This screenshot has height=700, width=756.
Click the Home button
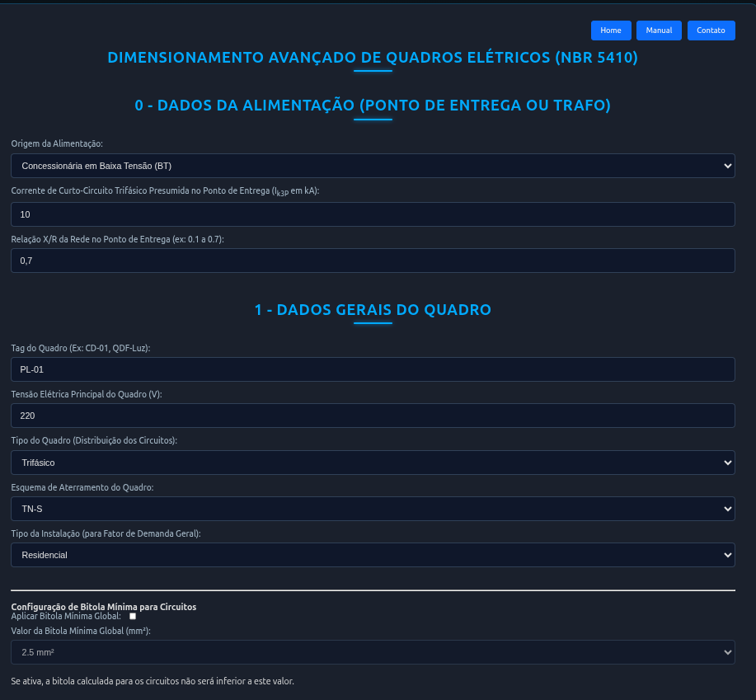click(x=610, y=31)
